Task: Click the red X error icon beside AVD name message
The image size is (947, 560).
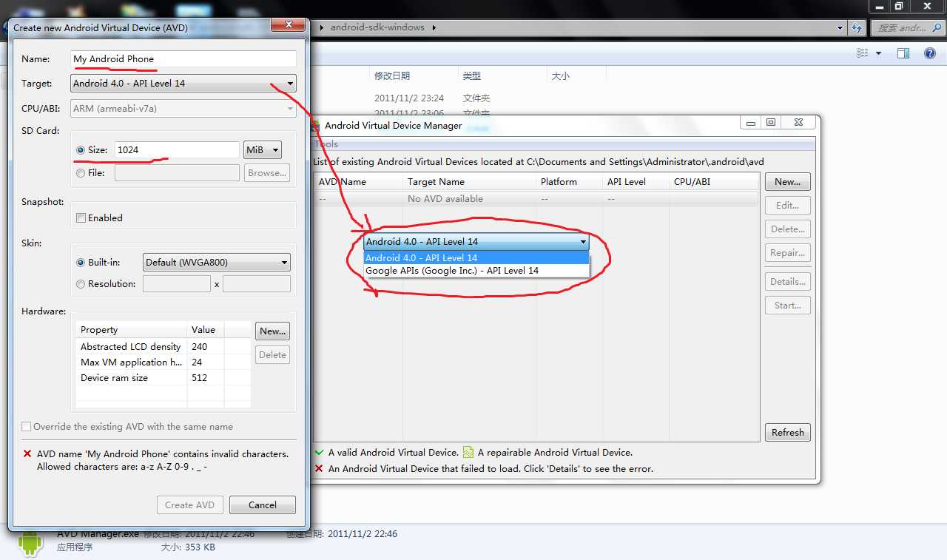Action: (x=27, y=454)
